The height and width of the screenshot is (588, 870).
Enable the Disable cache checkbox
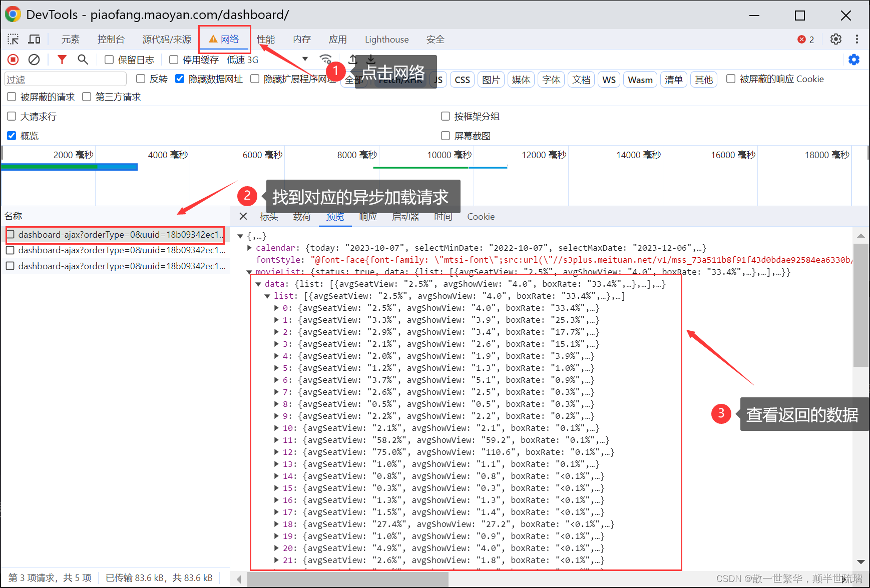[174, 60]
